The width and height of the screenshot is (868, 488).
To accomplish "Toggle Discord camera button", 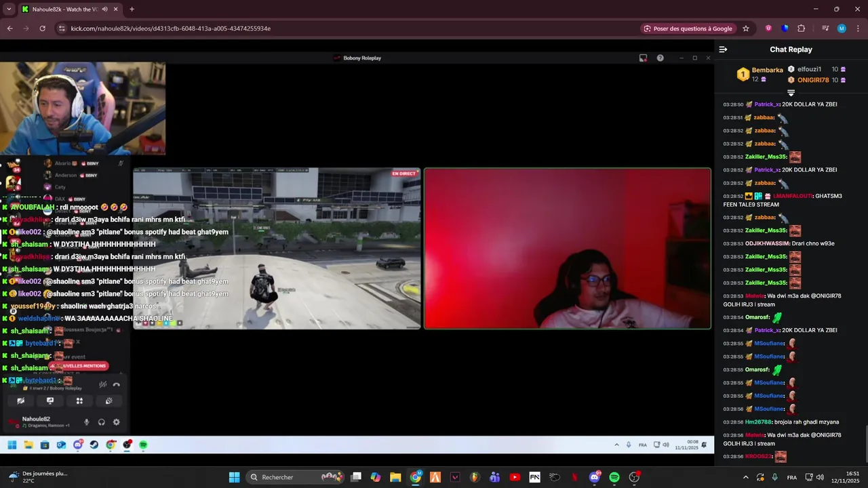I will [21, 401].
